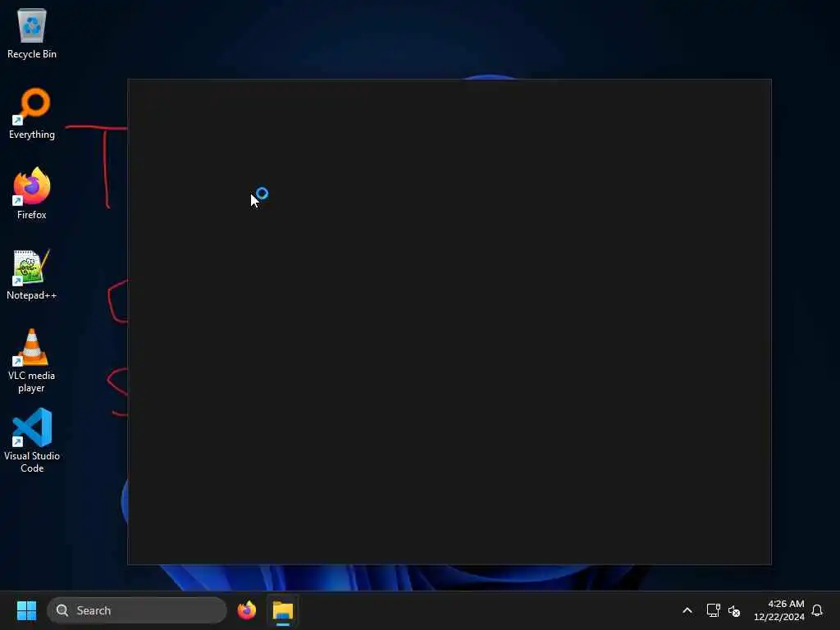Open the network status tray icon
The height and width of the screenshot is (630, 840).
tap(713, 610)
